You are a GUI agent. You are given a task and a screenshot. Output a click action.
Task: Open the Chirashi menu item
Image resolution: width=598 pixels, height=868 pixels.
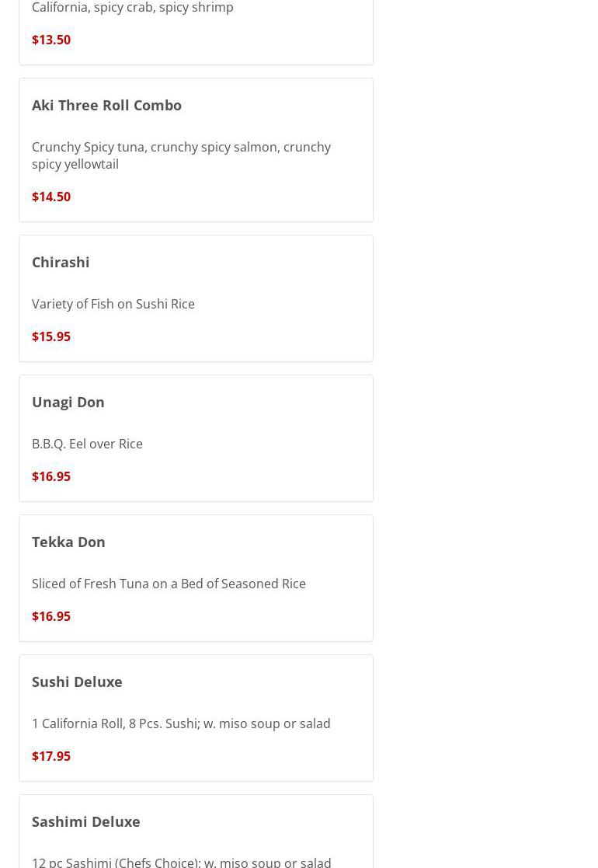(x=61, y=262)
